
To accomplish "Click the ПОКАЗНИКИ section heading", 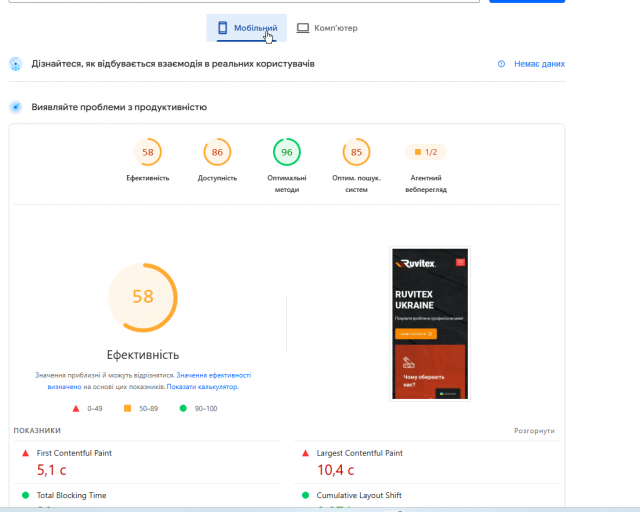I will [x=37, y=430].
